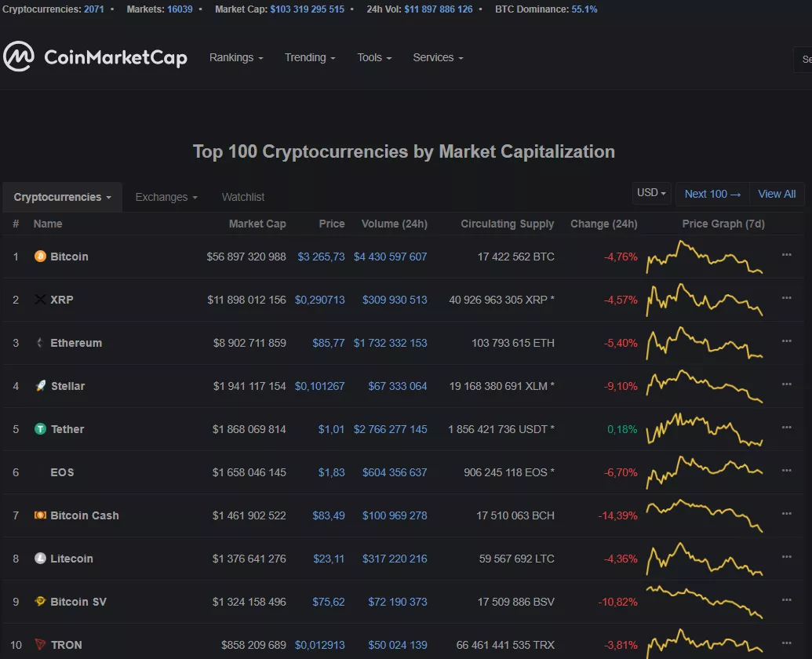The image size is (812, 659).
Task: Open the USD currency selector
Action: pos(651,193)
